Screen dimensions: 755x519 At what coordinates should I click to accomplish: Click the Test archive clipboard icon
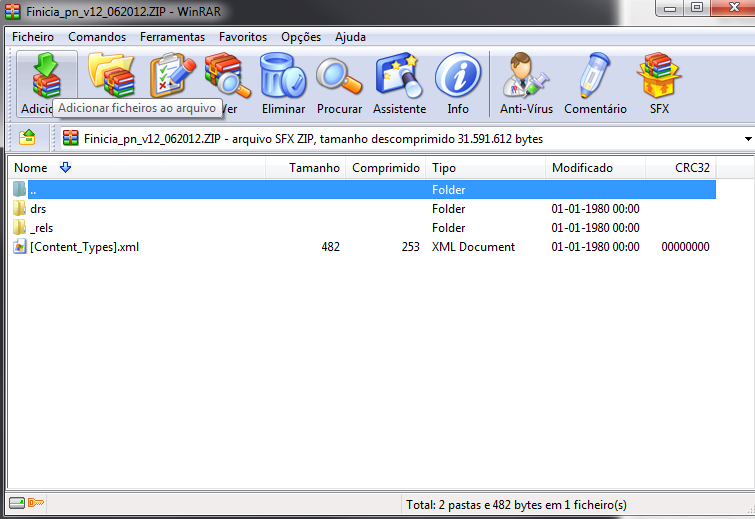[172, 76]
